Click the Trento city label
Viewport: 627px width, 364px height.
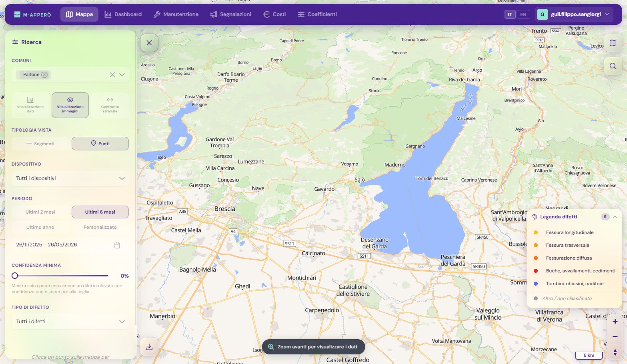539,31
